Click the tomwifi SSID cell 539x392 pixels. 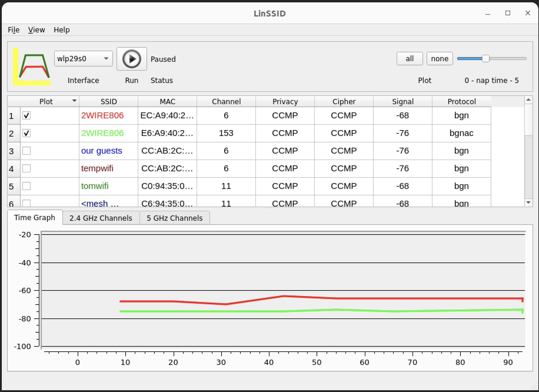tap(109, 186)
